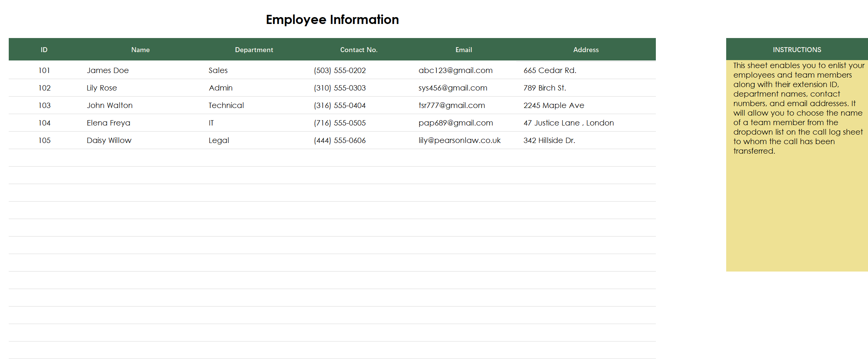Viewport: 868px width, 359px height.
Task: Click the name Elena Freya
Action: point(108,123)
